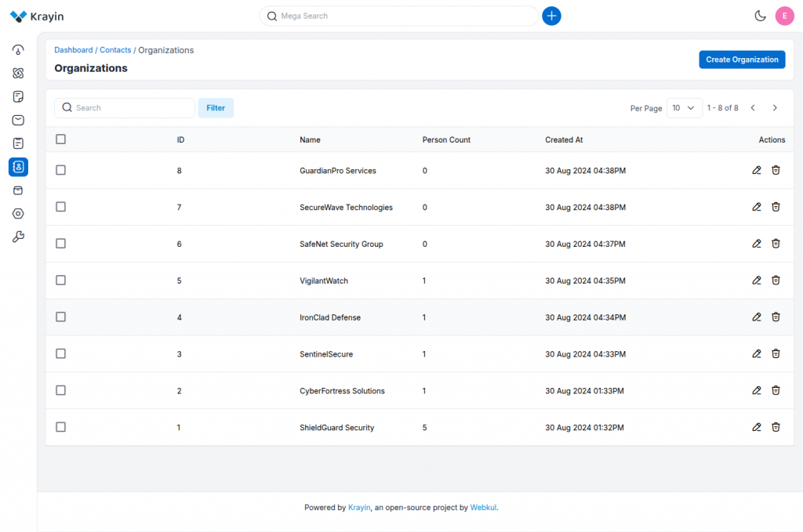Click the '30 Aug 2024 01:32PM' date cell
Image resolution: width=803 pixels, height=532 pixels.
click(x=584, y=428)
